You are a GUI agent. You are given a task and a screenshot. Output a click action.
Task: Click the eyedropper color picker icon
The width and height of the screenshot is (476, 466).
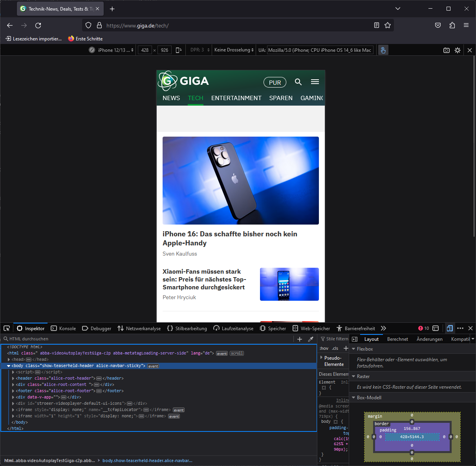click(311, 339)
